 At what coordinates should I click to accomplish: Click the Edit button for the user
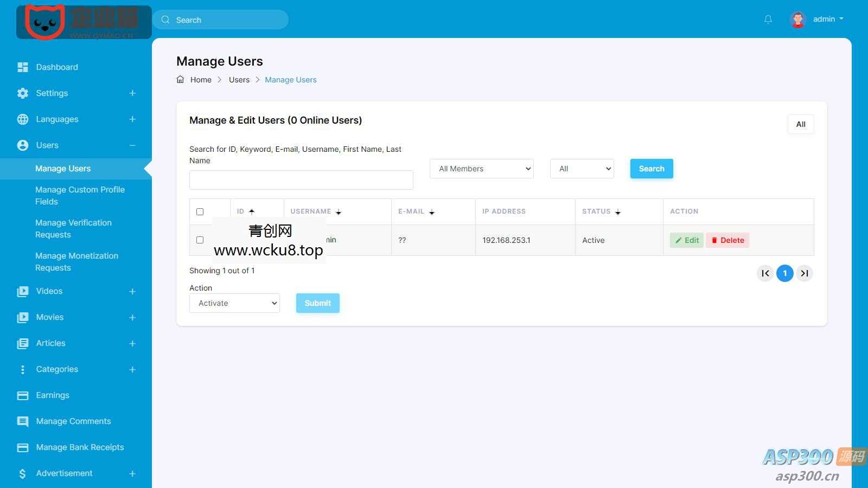pyautogui.click(x=686, y=240)
